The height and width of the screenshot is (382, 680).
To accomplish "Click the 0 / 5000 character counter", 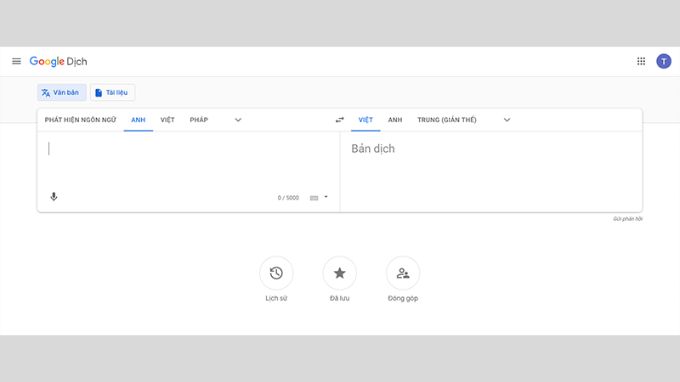I will [288, 198].
